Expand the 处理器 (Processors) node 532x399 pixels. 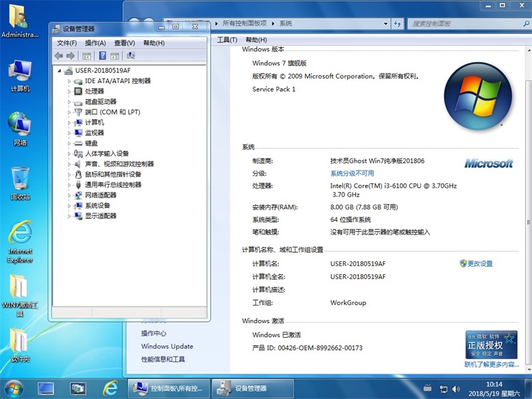point(70,91)
